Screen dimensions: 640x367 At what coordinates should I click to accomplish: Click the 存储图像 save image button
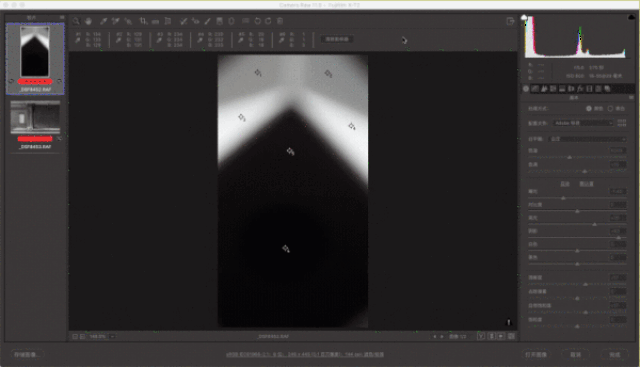click(x=27, y=354)
